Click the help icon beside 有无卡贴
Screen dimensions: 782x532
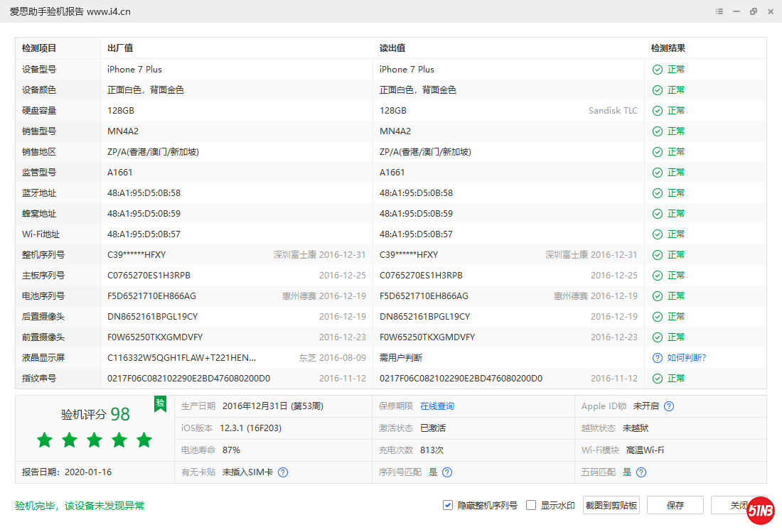[x=282, y=472]
